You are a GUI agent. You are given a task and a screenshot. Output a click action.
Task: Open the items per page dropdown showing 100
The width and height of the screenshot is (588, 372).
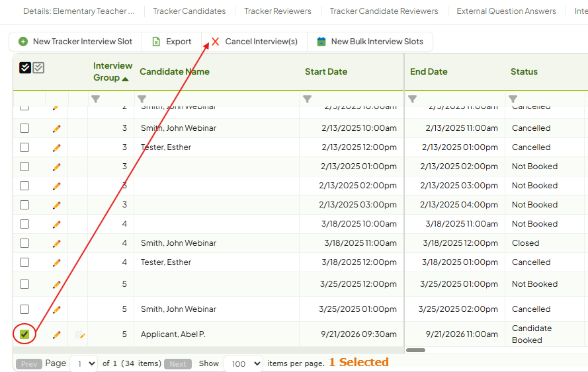tap(243, 363)
